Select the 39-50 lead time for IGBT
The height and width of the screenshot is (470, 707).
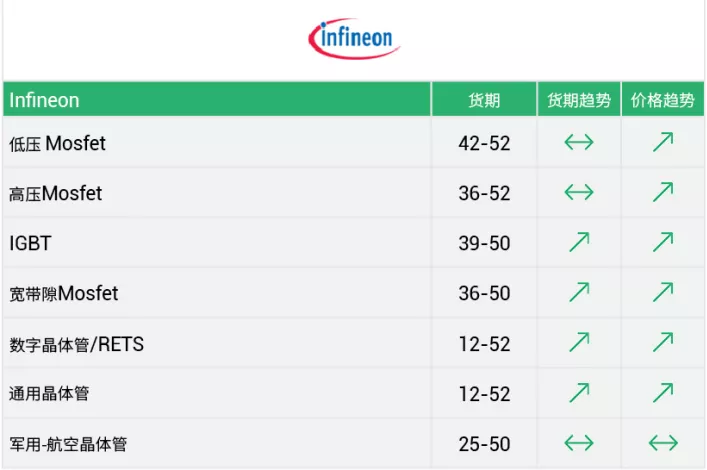coord(484,243)
